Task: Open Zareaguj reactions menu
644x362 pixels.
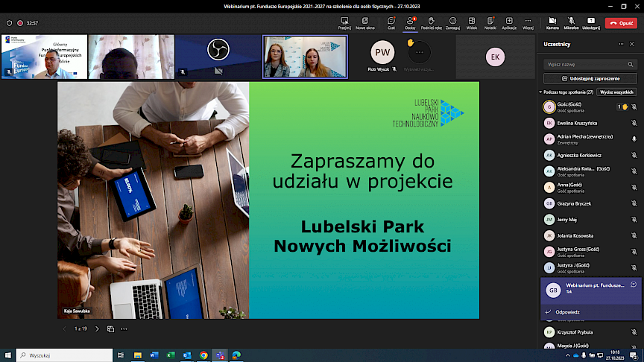Action: tap(452, 23)
